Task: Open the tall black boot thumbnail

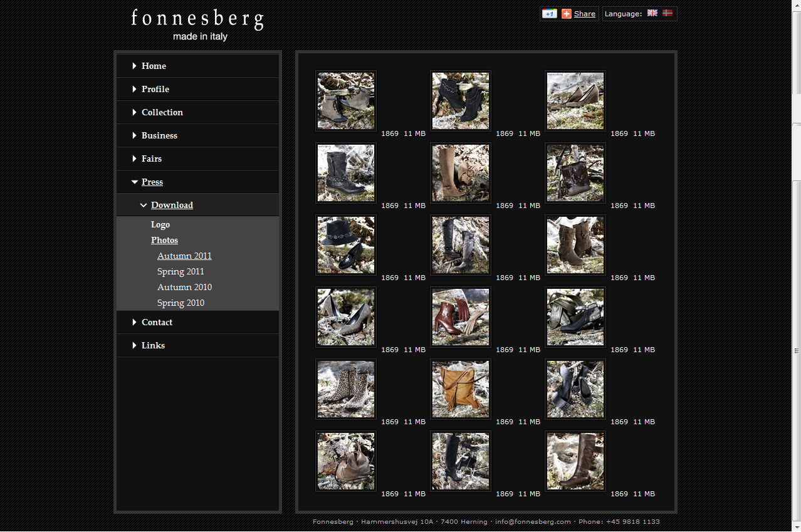Action: pos(461,461)
